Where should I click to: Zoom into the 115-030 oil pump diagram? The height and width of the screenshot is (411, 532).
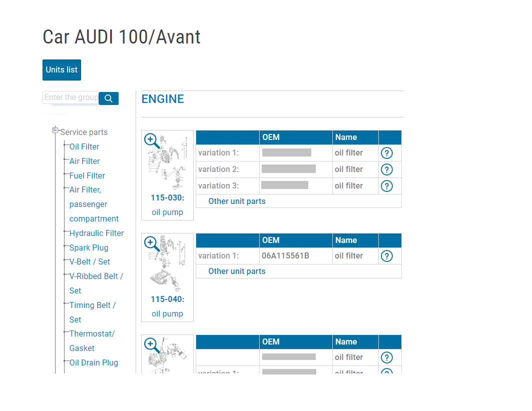[x=152, y=140]
